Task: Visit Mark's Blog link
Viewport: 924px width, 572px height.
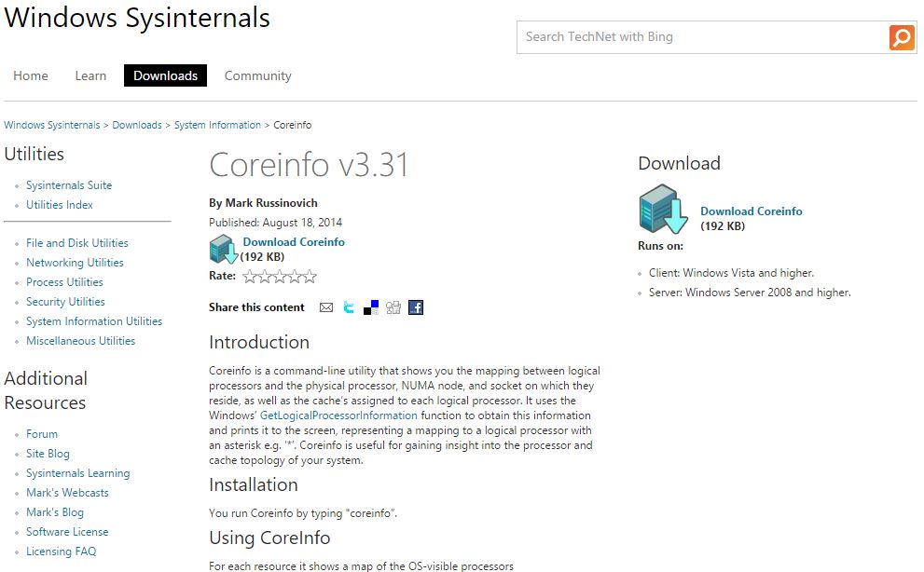Action: pyautogui.click(x=55, y=512)
